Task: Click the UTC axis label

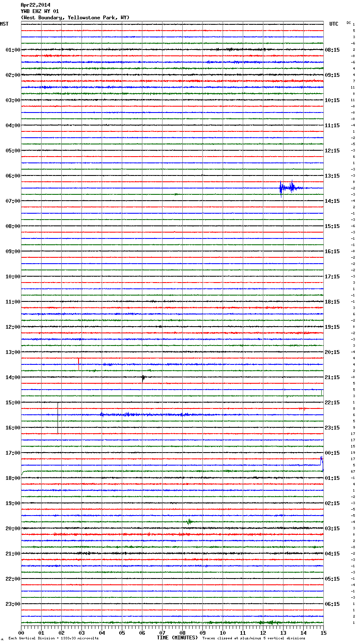Action: 333,24
